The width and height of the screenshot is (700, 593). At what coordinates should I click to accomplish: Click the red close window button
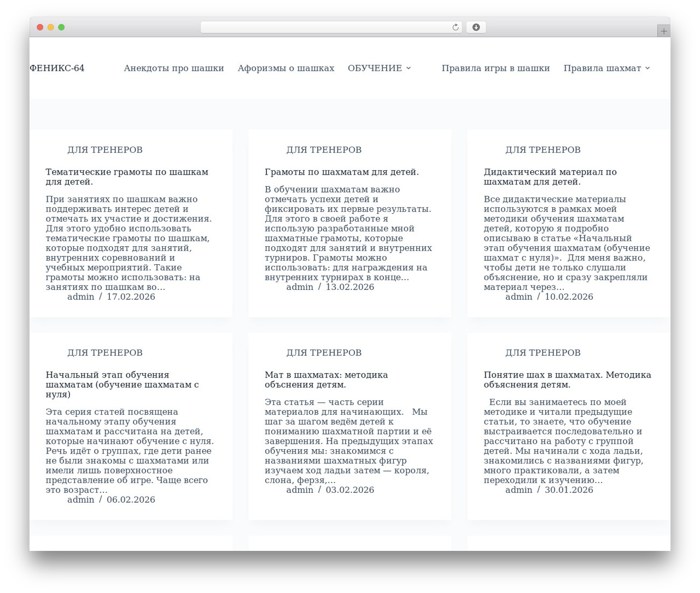[40, 27]
